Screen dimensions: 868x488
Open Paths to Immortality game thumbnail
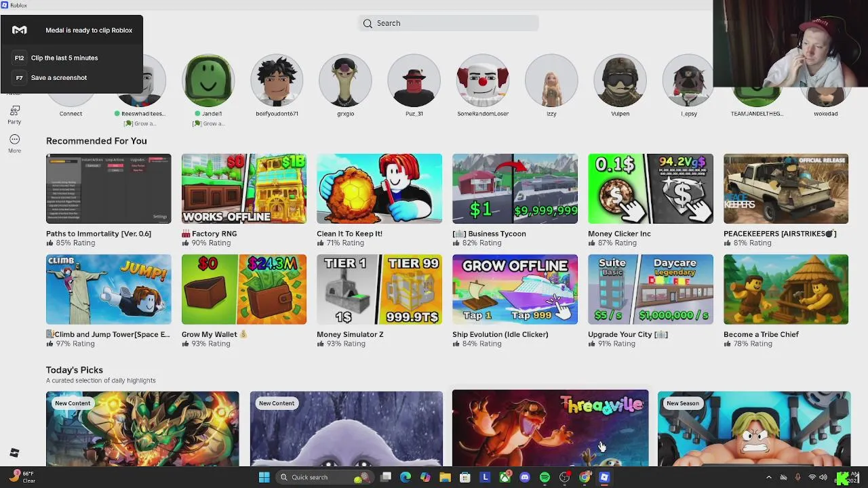[108, 188]
